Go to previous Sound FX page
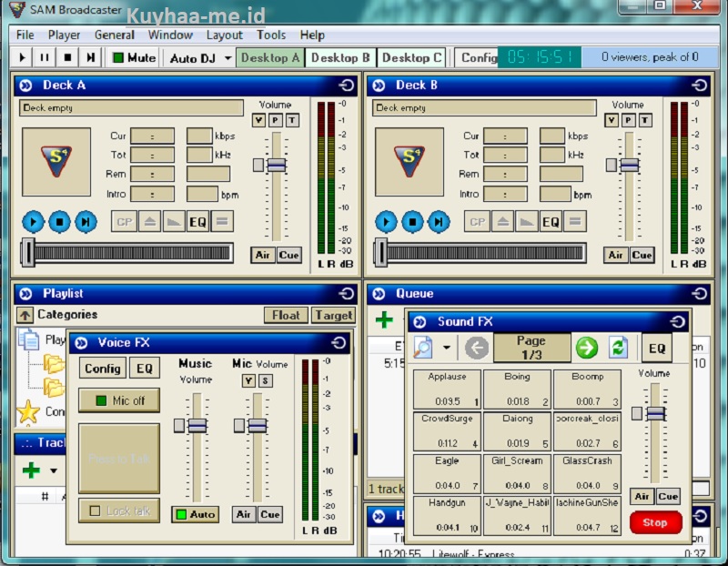 [477, 348]
